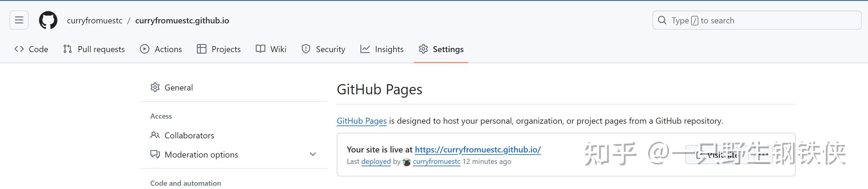This screenshot has height=189, width=868.
Task: Click the Security shield icon
Action: click(x=305, y=49)
